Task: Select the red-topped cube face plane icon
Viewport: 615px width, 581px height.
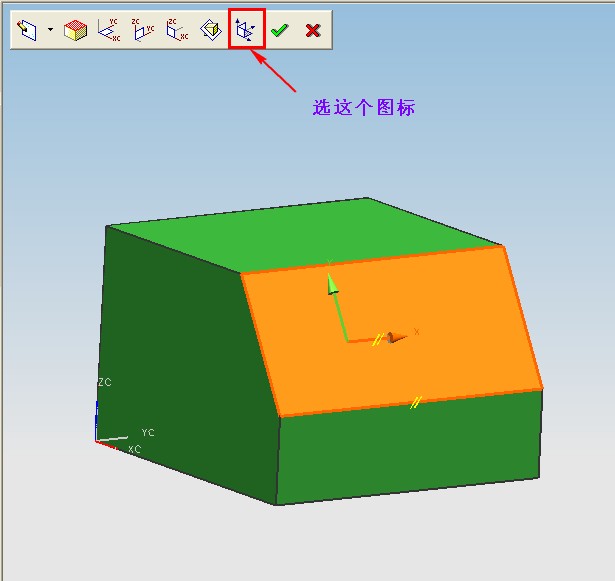Action: (75, 30)
